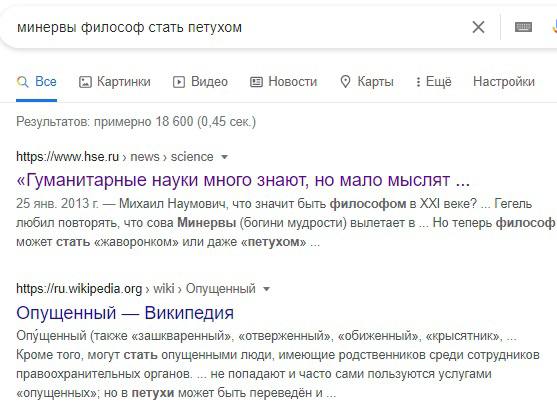Click the ru.wikipedia.org result URL
The width and height of the screenshot is (557, 405).
click(x=136, y=289)
